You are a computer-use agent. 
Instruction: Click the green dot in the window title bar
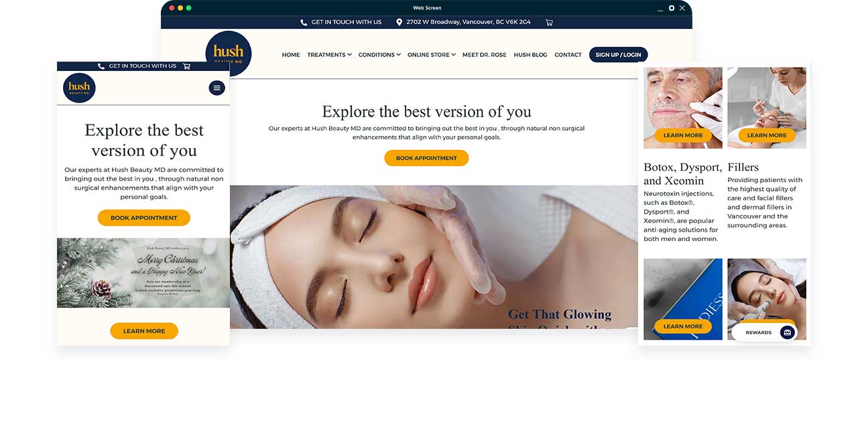tap(189, 8)
